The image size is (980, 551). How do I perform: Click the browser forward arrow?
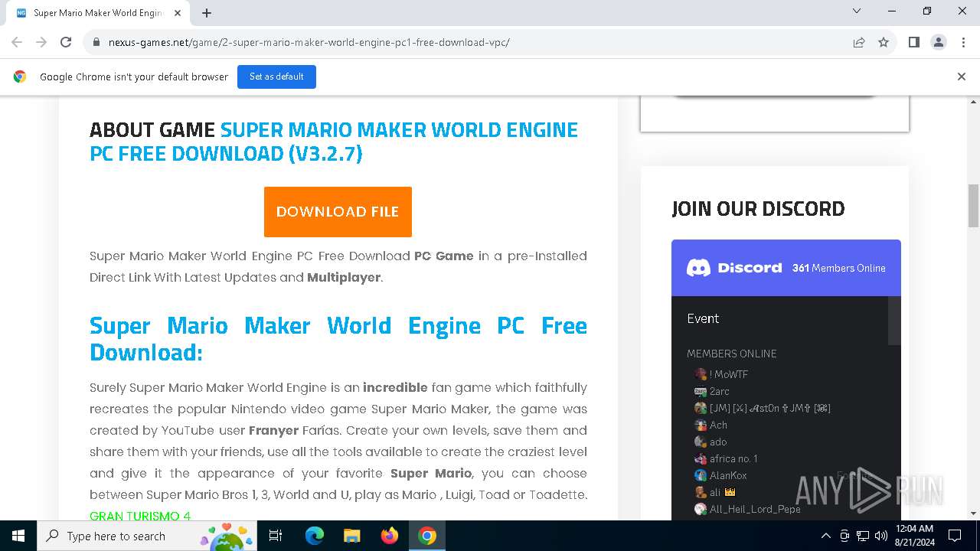pyautogui.click(x=41, y=42)
